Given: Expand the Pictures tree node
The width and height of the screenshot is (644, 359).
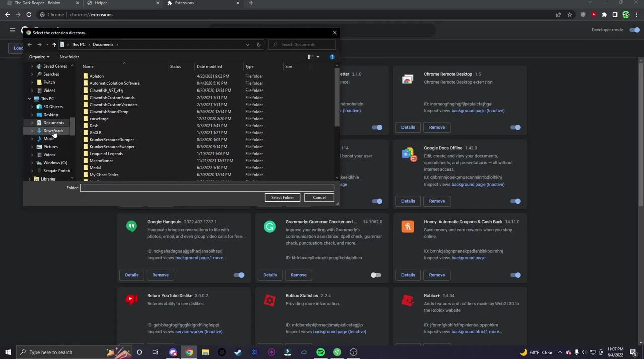Looking at the screenshot, I should (x=32, y=147).
